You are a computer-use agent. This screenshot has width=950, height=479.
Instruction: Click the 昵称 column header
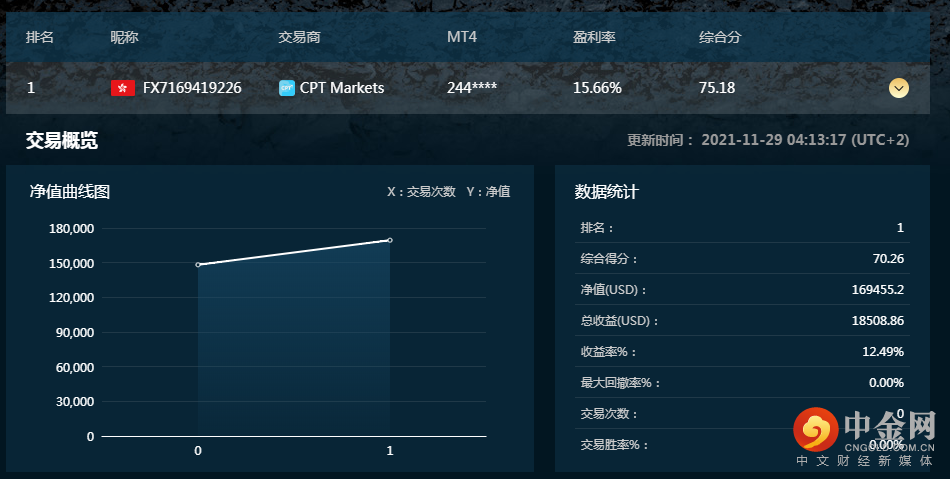click(x=124, y=37)
